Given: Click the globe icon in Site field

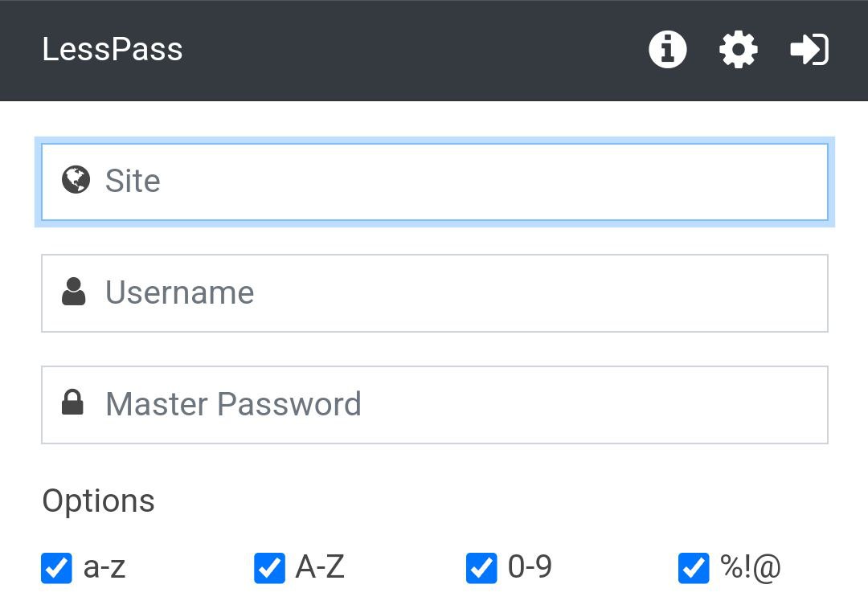Looking at the screenshot, I should [76, 180].
